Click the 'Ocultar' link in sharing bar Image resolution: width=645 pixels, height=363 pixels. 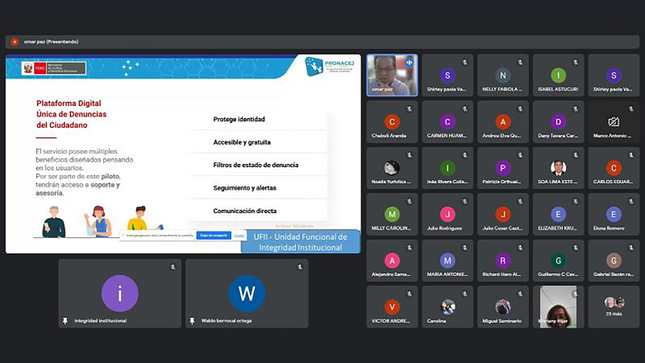point(239,235)
